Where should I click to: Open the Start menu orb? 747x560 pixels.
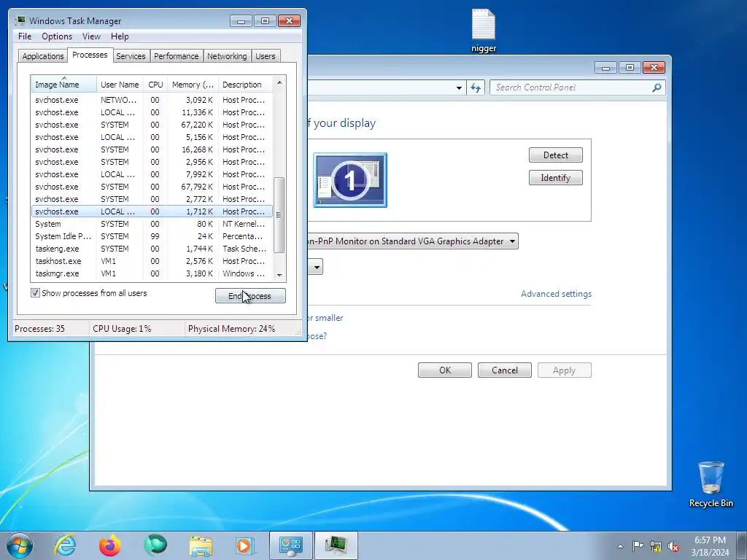(x=20, y=545)
